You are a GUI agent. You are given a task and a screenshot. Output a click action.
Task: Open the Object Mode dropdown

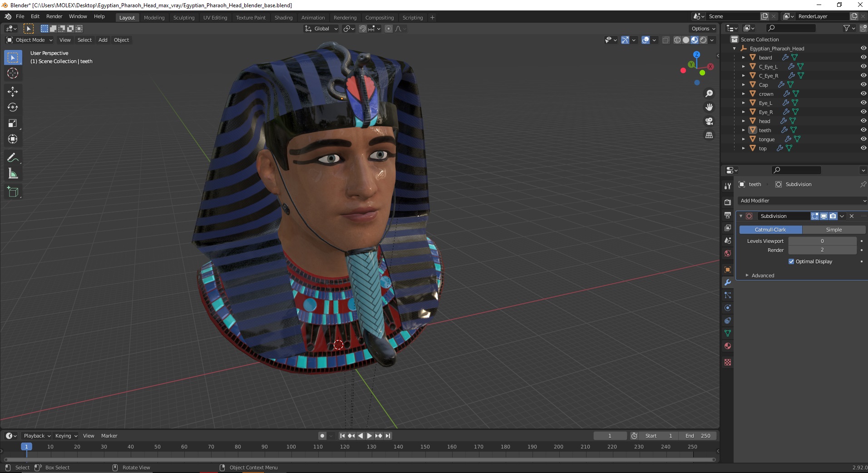(30, 40)
